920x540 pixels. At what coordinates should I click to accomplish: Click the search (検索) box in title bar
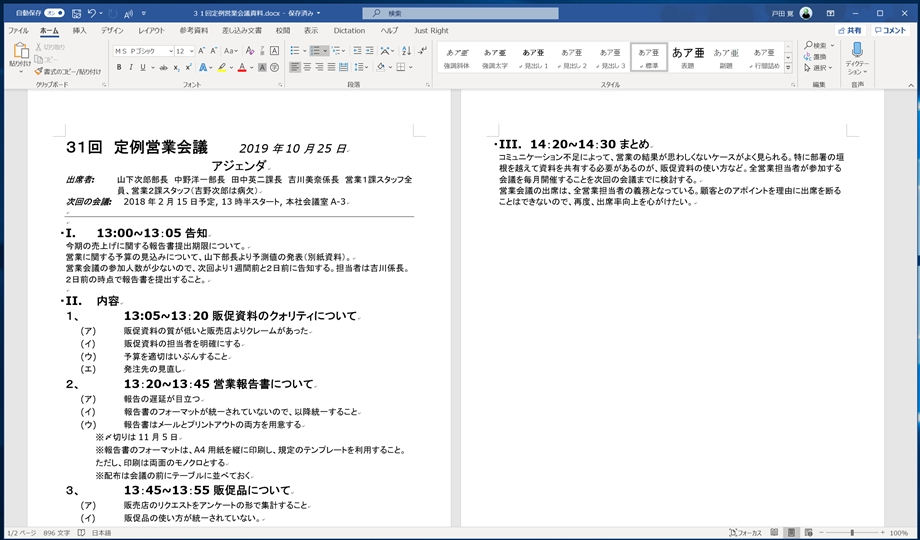click(461, 13)
